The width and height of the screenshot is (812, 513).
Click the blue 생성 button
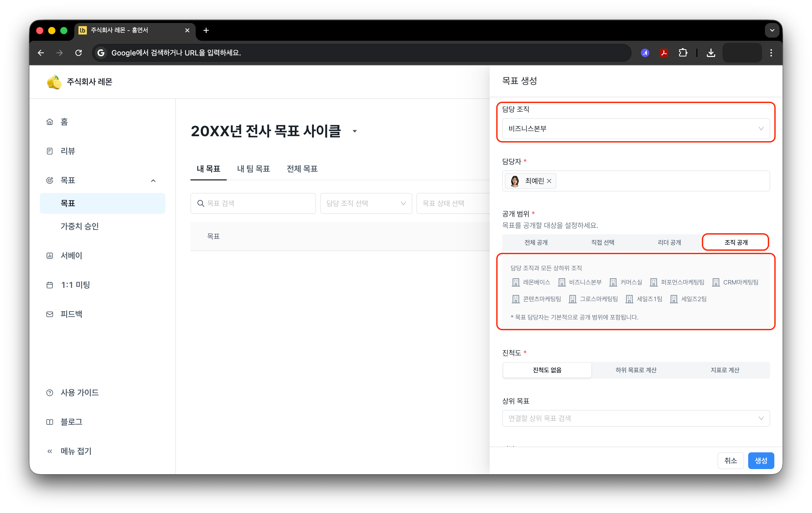pyautogui.click(x=761, y=460)
